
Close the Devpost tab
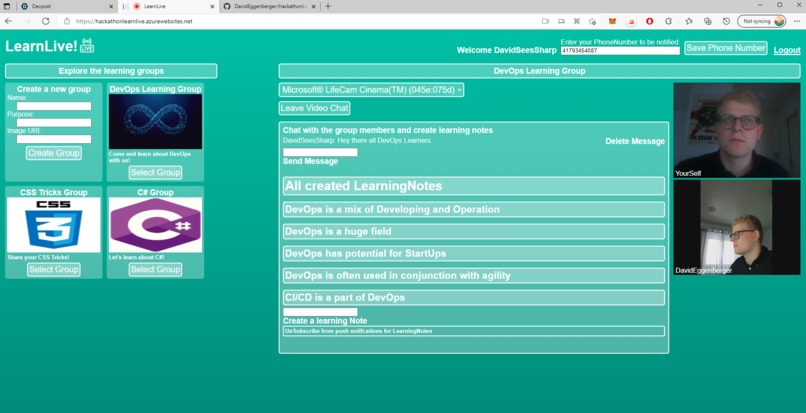click(112, 7)
